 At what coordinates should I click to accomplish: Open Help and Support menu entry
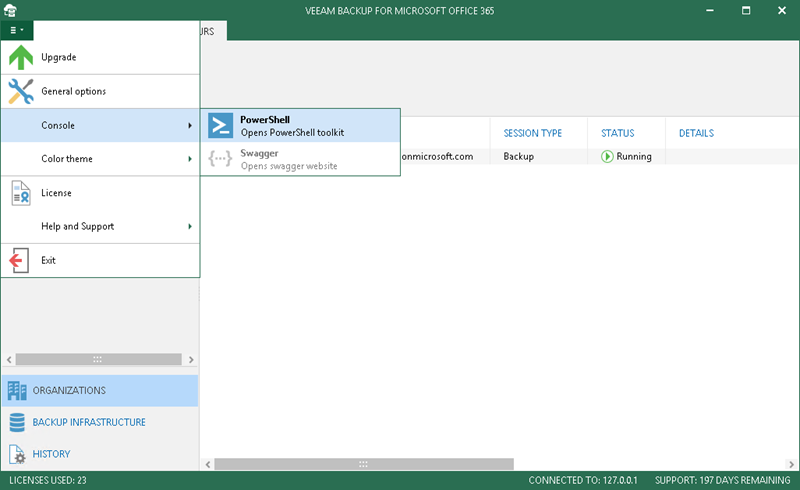click(100, 226)
